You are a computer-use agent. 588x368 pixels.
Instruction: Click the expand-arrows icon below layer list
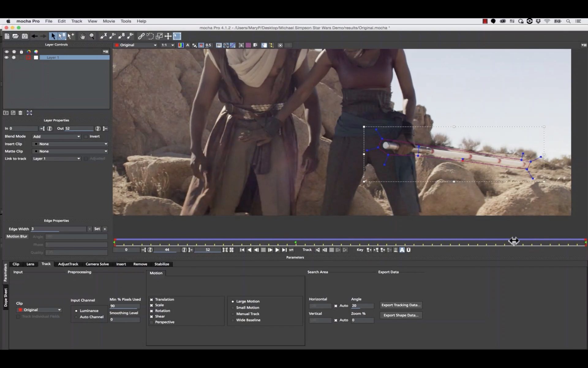29,113
